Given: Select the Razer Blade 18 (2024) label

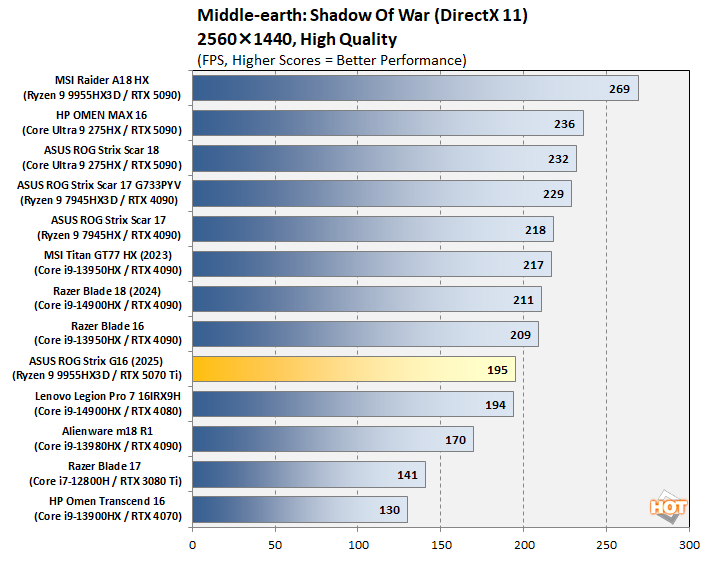Looking at the screenshot, I should pos(107,291).
